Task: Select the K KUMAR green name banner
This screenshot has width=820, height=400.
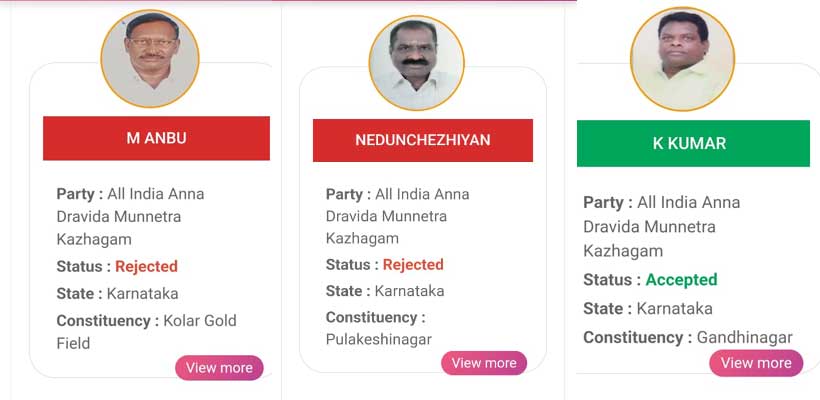Action: (693, 143)
